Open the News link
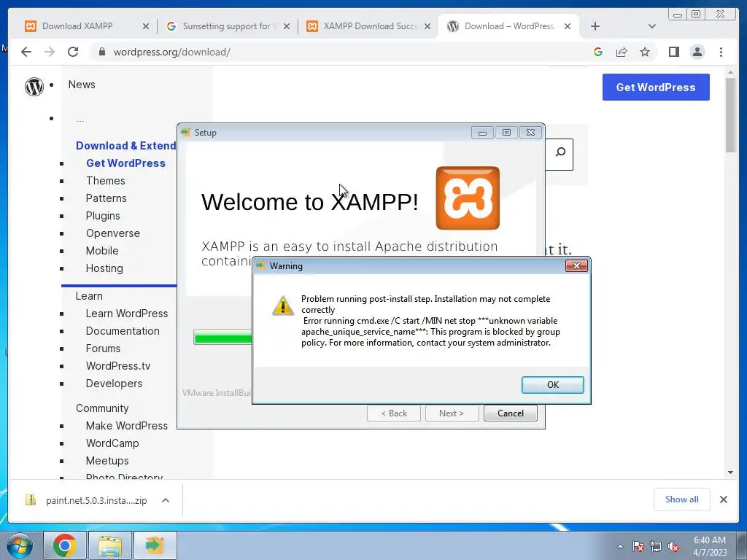The width and height of the screenshot is (747, 560). point(82,85)
